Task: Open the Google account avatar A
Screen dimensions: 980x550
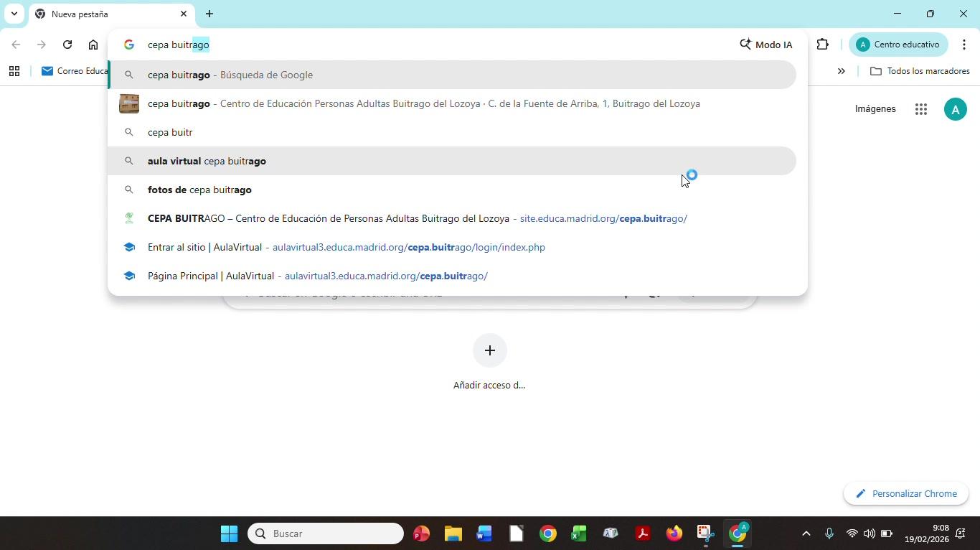Action: [x=955, y=109]
